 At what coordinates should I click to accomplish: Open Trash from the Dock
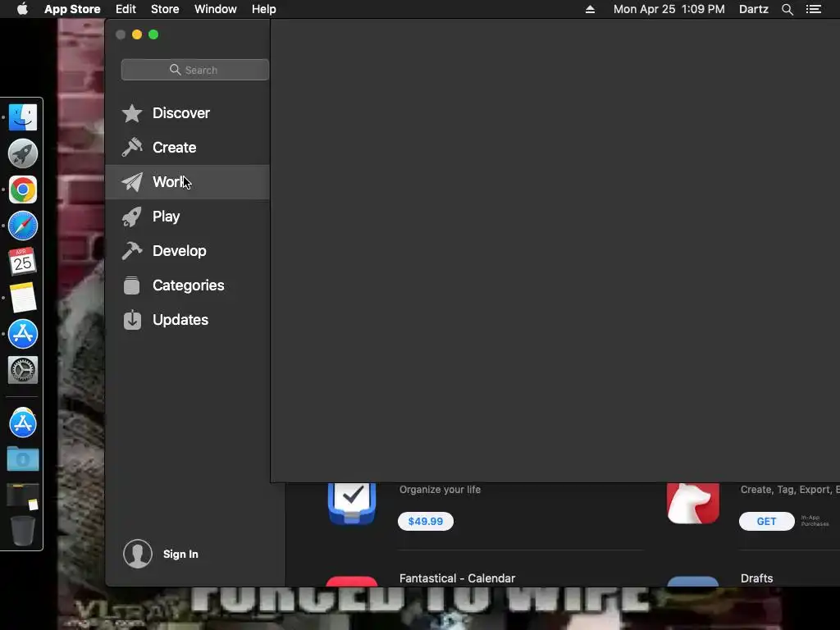point(22,531)
